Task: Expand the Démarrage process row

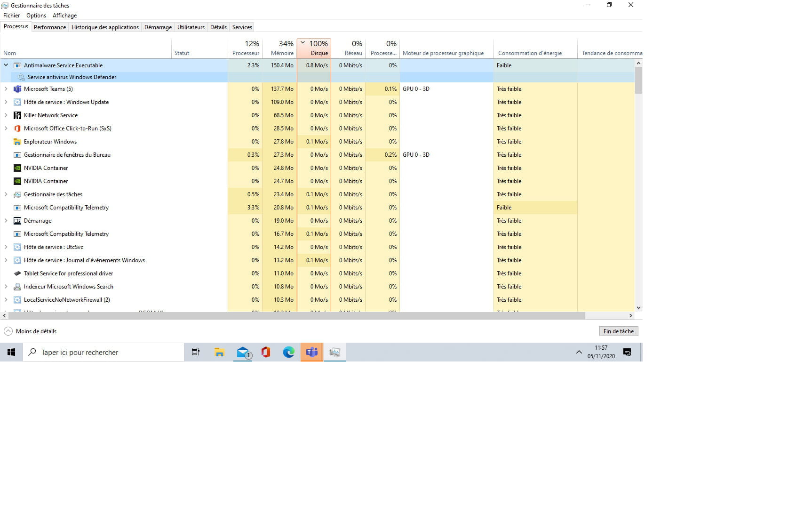Action: click(6, 221)
